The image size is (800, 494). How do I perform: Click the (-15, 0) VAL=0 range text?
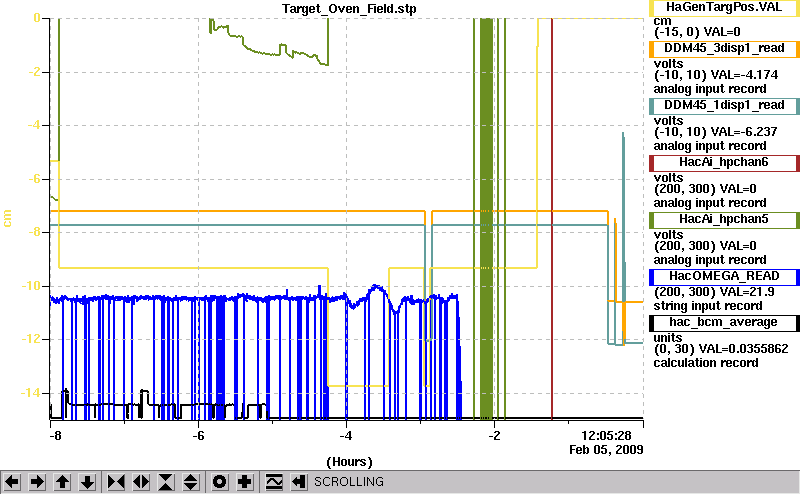coord(697,32)
